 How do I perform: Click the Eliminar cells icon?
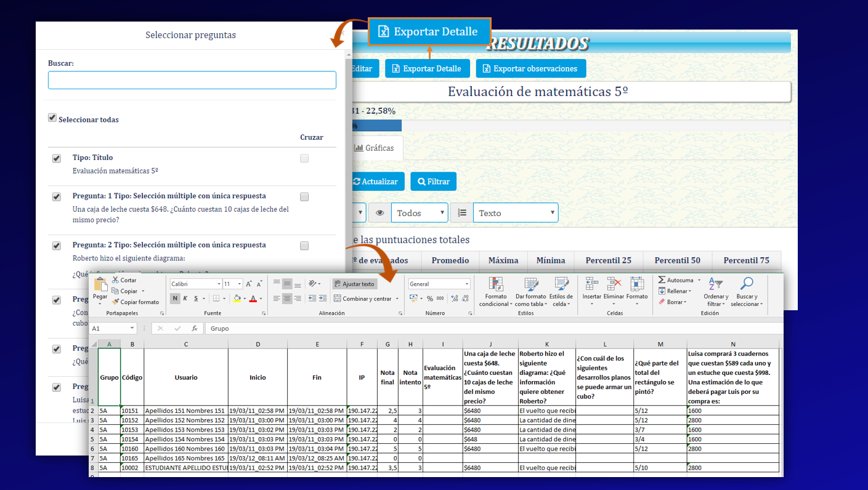tap(614, 284)
